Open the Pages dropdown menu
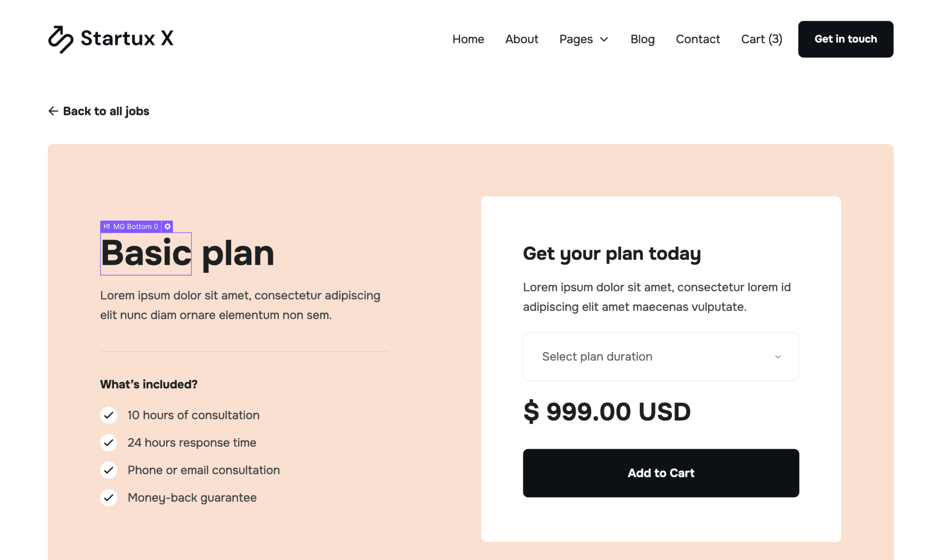Viewport: 941px width, 560px height. click(583, 39)
